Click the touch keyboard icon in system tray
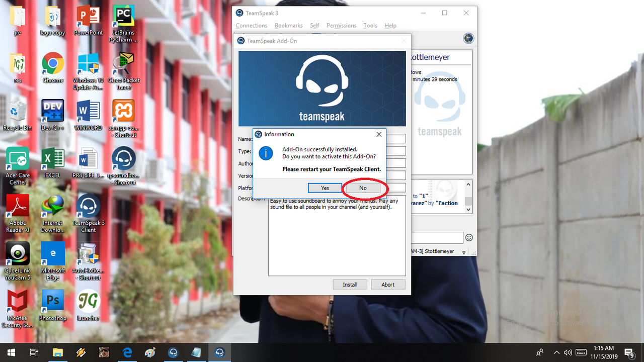This screenshot has height=362, width=644. (x=581, y=352)
